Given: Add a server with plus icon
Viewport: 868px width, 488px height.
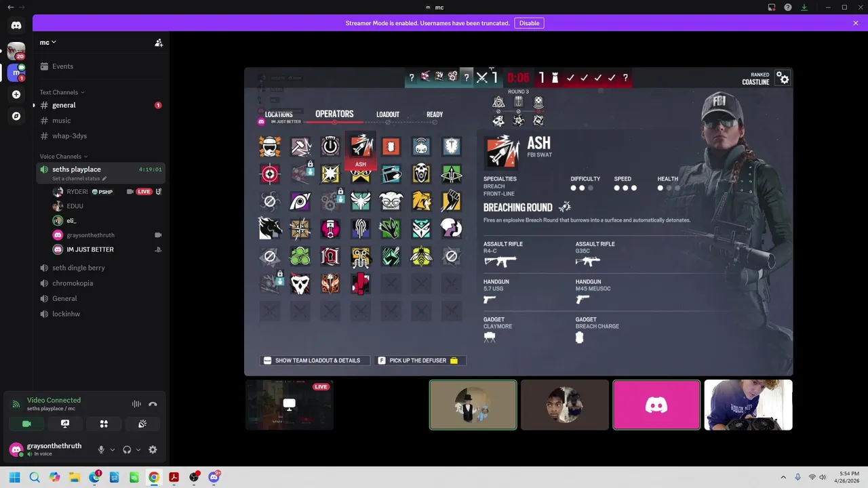Looking at the screenshot, I should [16, 94].
